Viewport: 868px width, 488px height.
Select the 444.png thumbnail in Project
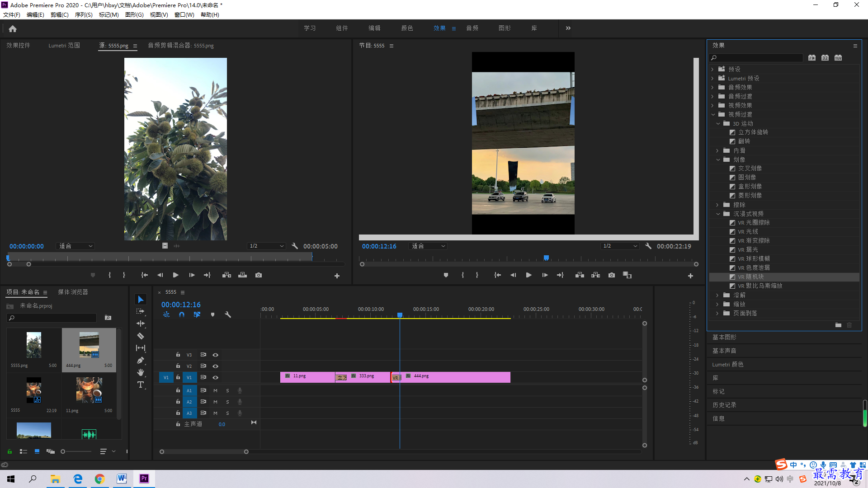point(89,345)
